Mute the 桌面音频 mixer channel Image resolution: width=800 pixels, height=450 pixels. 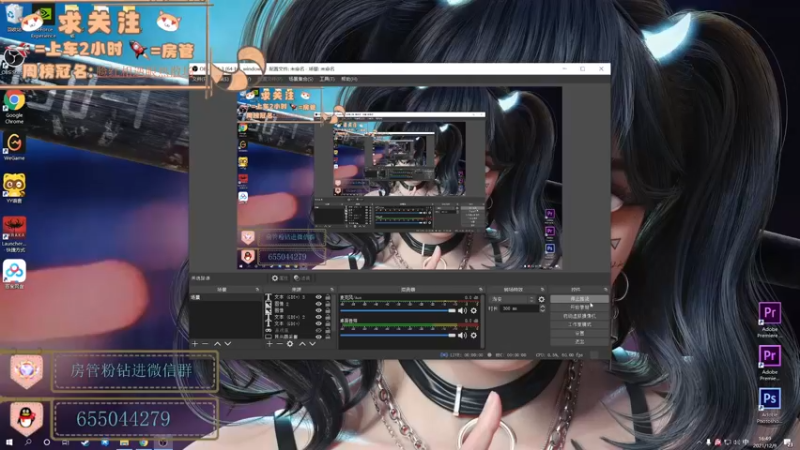(x=462, y=335)
